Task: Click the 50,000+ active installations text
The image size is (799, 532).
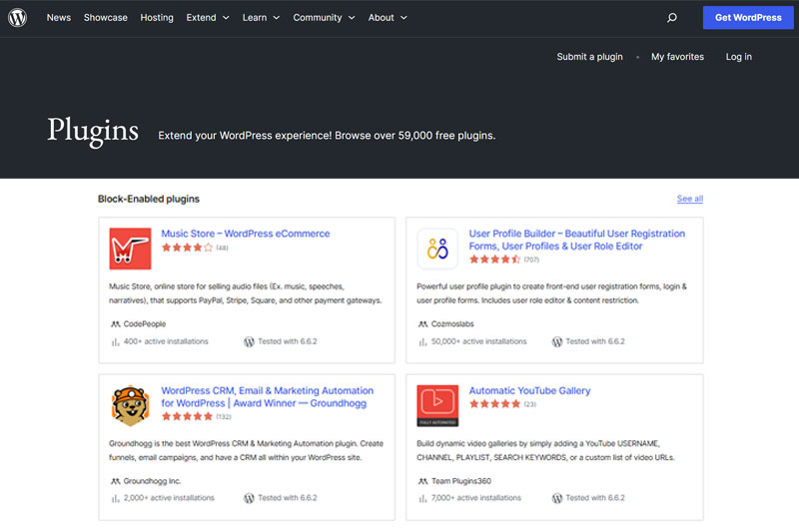Action: point(479,341)
